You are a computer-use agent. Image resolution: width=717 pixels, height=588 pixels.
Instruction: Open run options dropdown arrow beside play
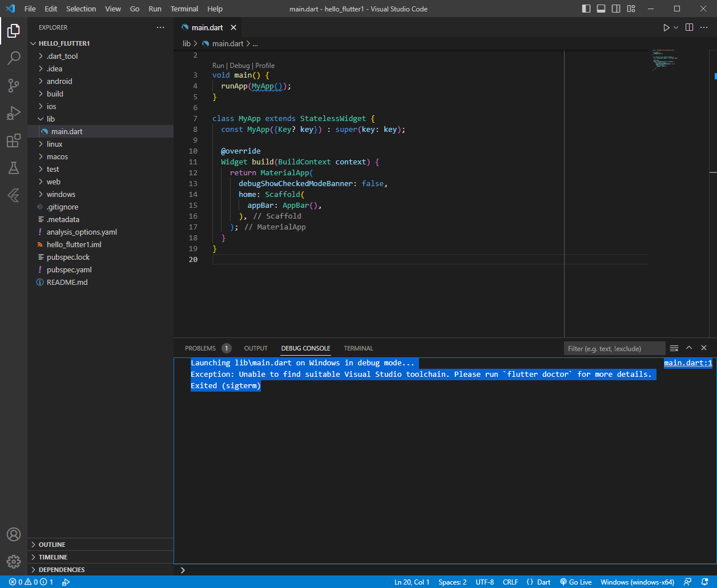click(676, 27)
